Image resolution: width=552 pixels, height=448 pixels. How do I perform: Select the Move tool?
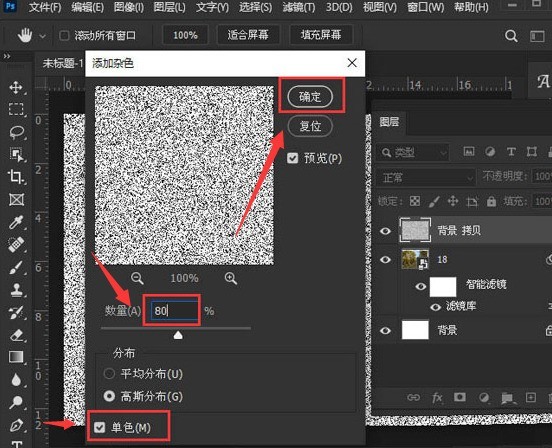[16, 87]
